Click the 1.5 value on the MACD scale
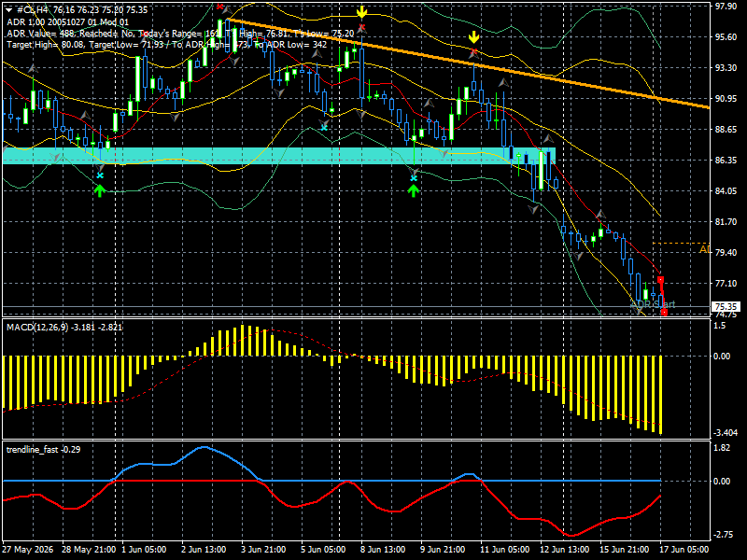747x560 pixels. [x=720, y=326]
